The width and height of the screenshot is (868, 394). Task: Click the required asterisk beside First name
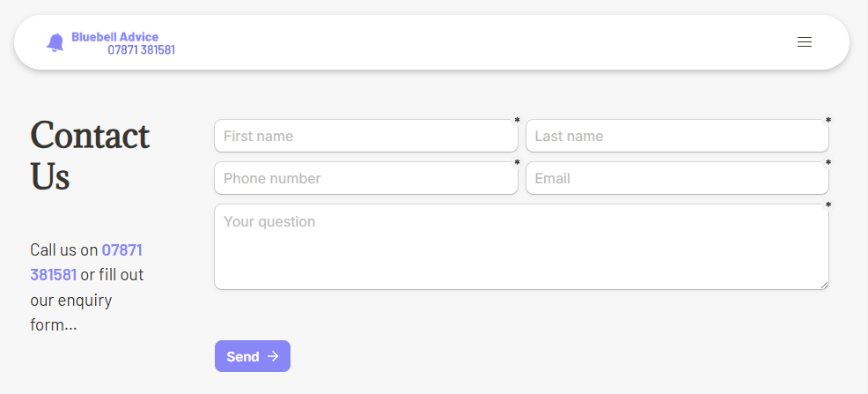pyautogui.click(x=518, y=121)
